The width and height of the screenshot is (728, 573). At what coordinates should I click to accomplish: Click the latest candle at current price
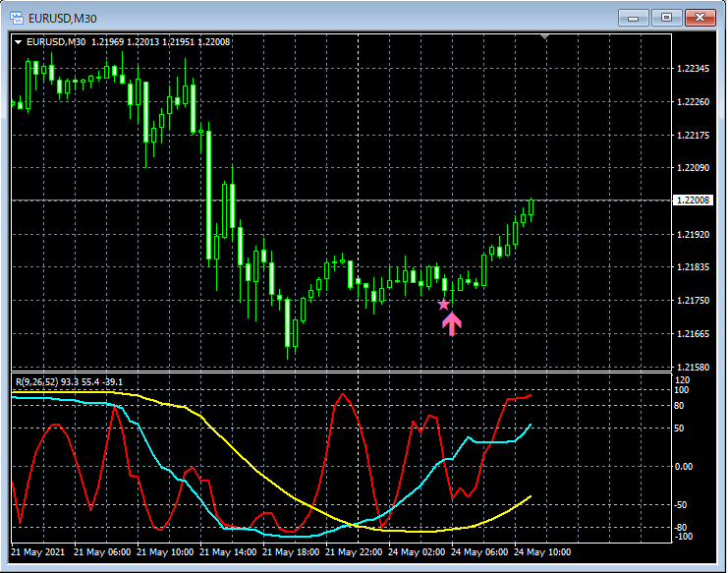(532, 207)
